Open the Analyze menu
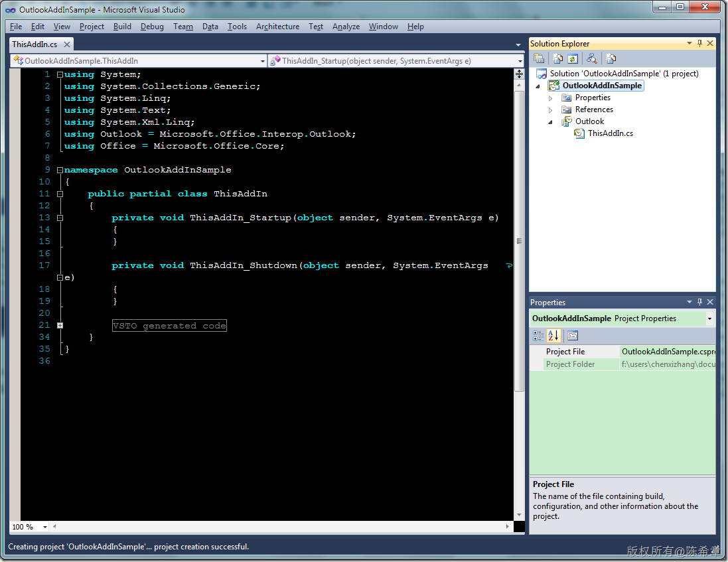 click(346, 27)
